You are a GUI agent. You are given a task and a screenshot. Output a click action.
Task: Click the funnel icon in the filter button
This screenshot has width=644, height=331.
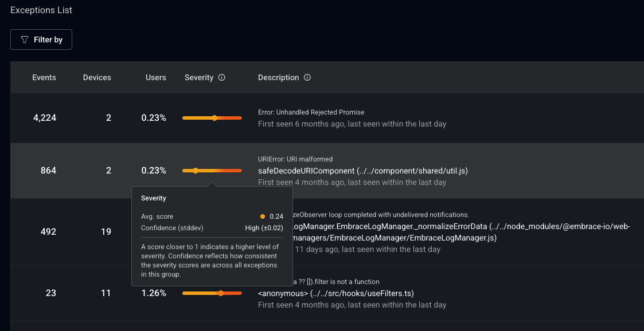[24, 40]
